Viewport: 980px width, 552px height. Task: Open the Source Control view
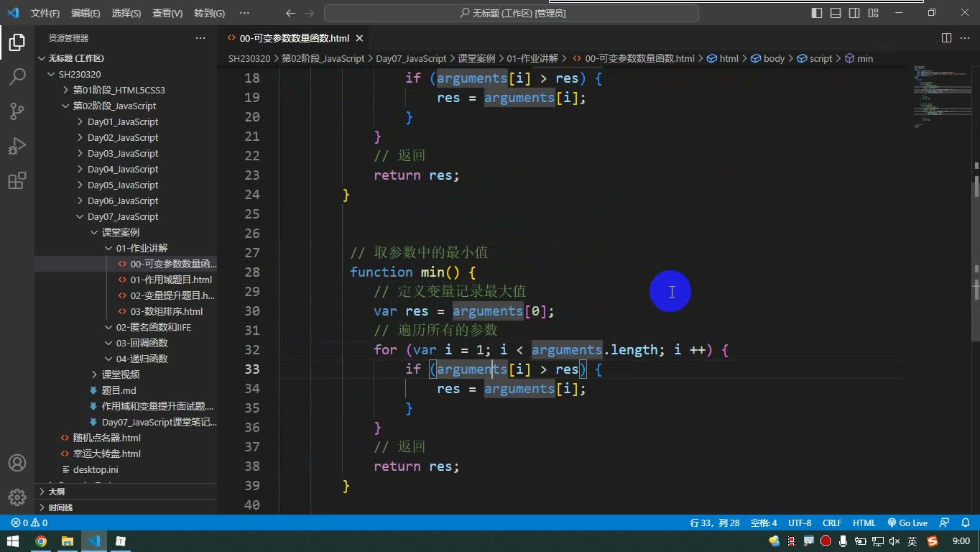(17, 111)
